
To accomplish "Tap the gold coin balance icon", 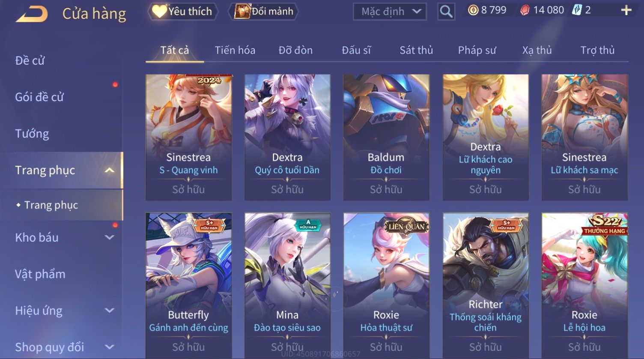I will (x=473, y=10).
